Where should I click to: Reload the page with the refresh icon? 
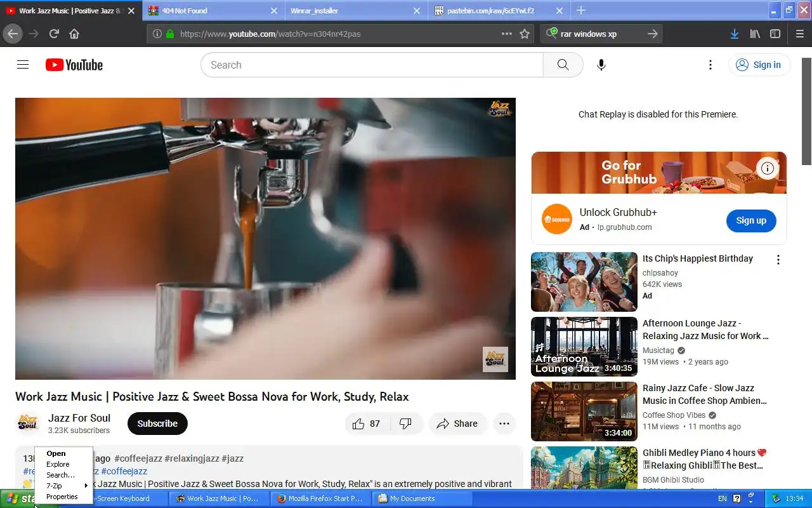(x=55, y=34)
